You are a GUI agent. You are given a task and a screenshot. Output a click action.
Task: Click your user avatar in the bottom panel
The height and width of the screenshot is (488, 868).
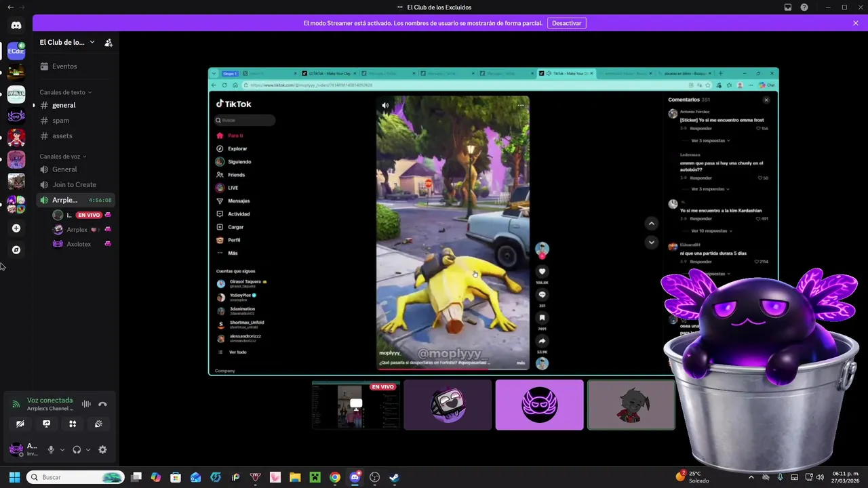click(x=16, y=449)
